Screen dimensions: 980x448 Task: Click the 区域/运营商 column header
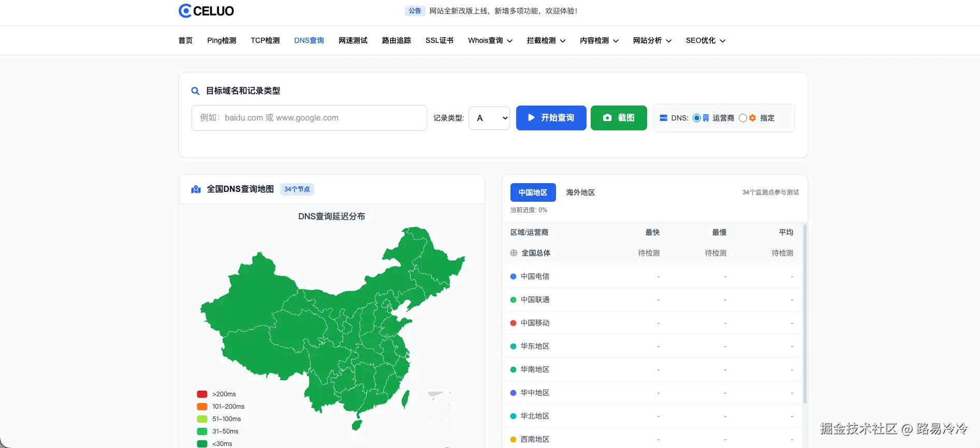click(529, 232)
